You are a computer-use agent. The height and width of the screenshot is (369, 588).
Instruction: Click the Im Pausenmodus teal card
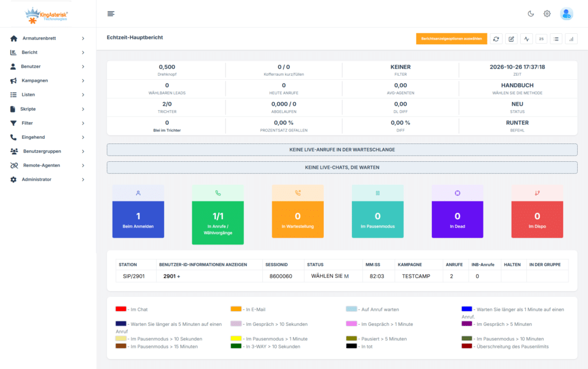[x=378, y=220]
